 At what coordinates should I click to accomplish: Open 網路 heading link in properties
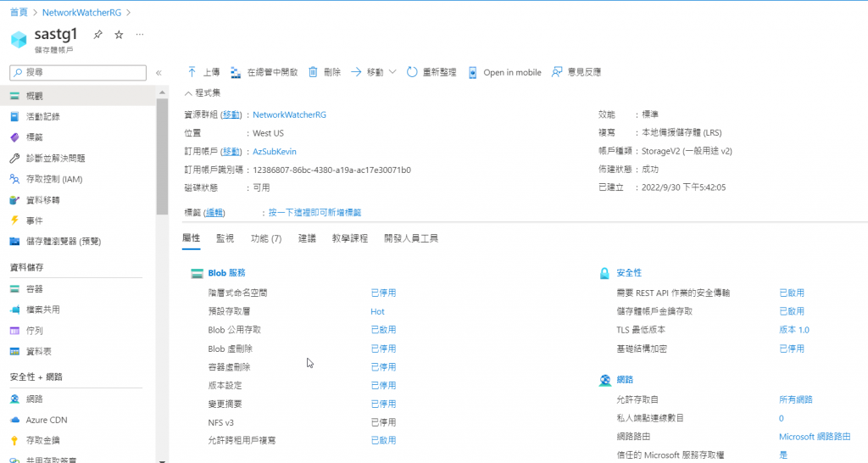(625, 379)
